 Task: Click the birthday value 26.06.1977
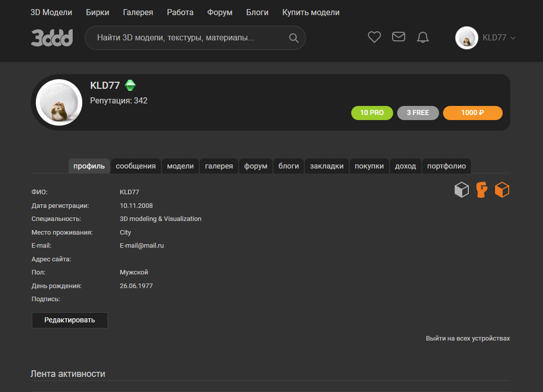coord(136,286)
